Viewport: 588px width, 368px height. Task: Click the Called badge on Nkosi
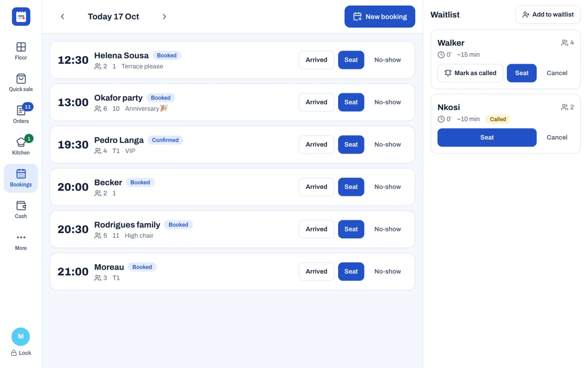[498, 119]
